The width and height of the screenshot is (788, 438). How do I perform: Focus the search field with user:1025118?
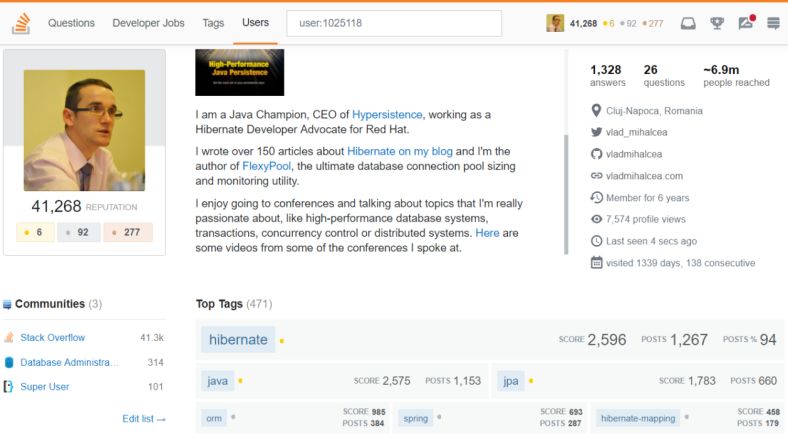[x=394, y=23]
